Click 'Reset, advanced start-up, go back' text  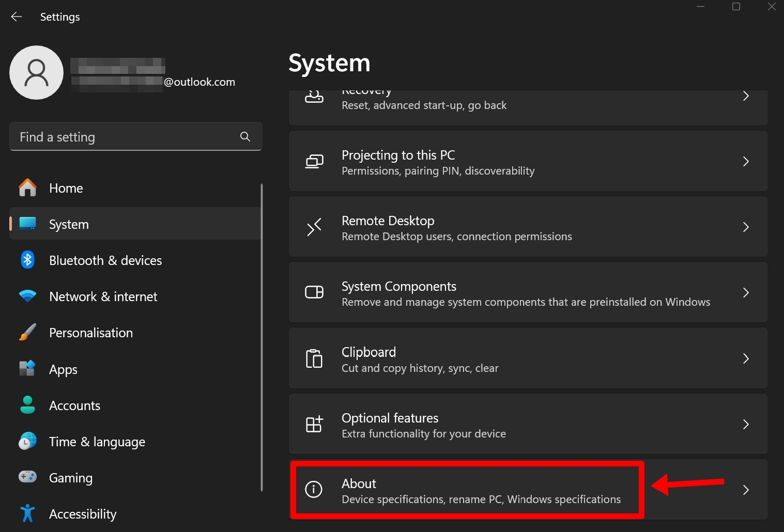(x=424, y=105)
